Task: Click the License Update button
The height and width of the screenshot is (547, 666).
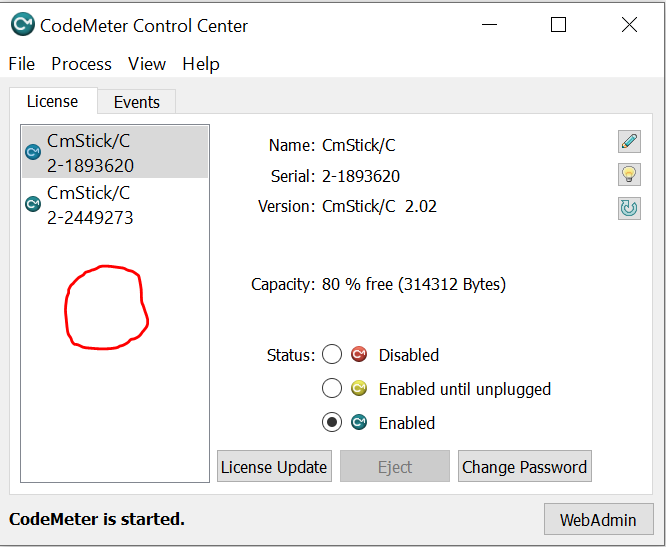Action: pyautogui.click(x=274, y=466)
